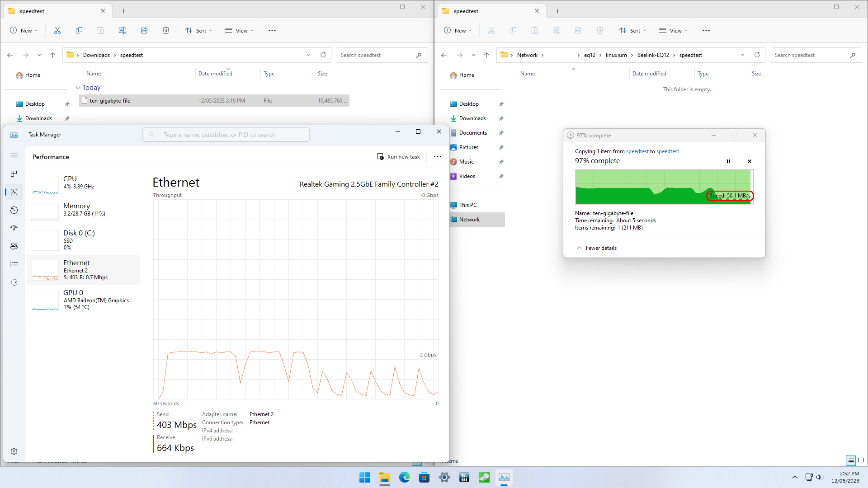Viewport: 868px width, 488px height.
Task: Sort by Size column in right Explorer
Action: pyautogui.click(x=756, y=74)
